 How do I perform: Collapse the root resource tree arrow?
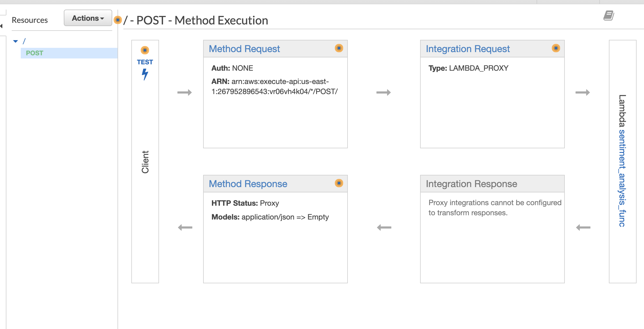[x=15, y=41]
